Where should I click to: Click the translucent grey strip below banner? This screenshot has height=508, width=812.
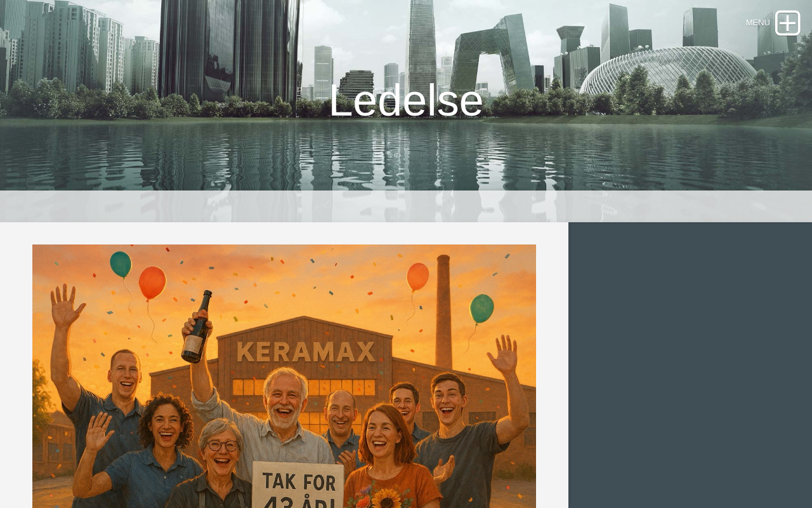click(406, 206)
